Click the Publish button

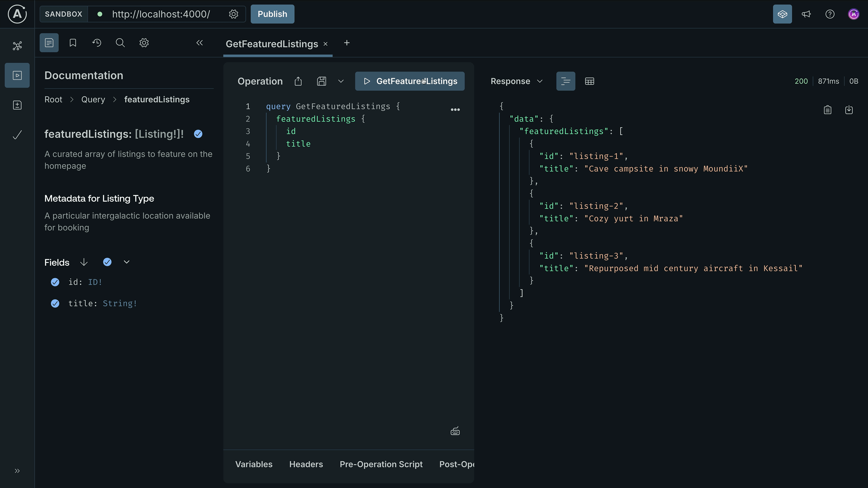tap(272, 14)
